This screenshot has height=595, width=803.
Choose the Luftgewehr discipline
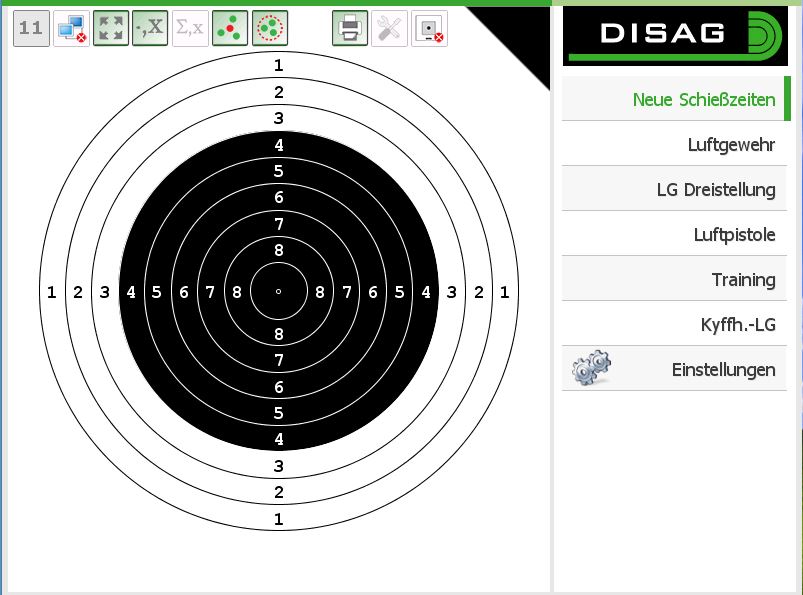tap(731, 144)
